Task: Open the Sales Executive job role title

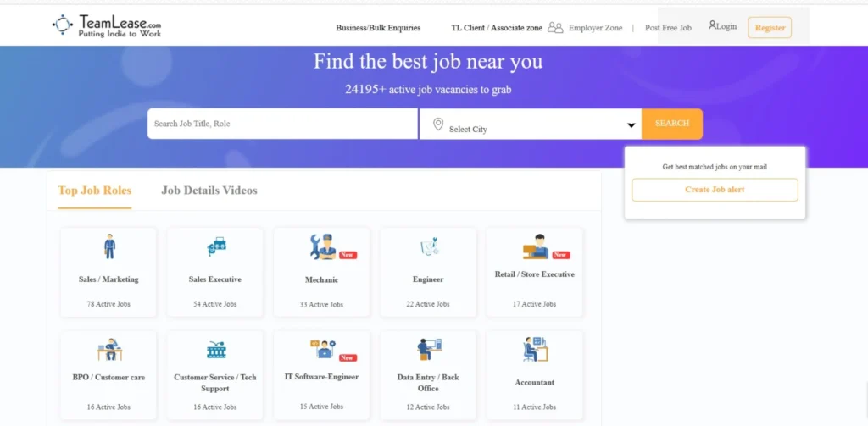Action: pos(214,279)
